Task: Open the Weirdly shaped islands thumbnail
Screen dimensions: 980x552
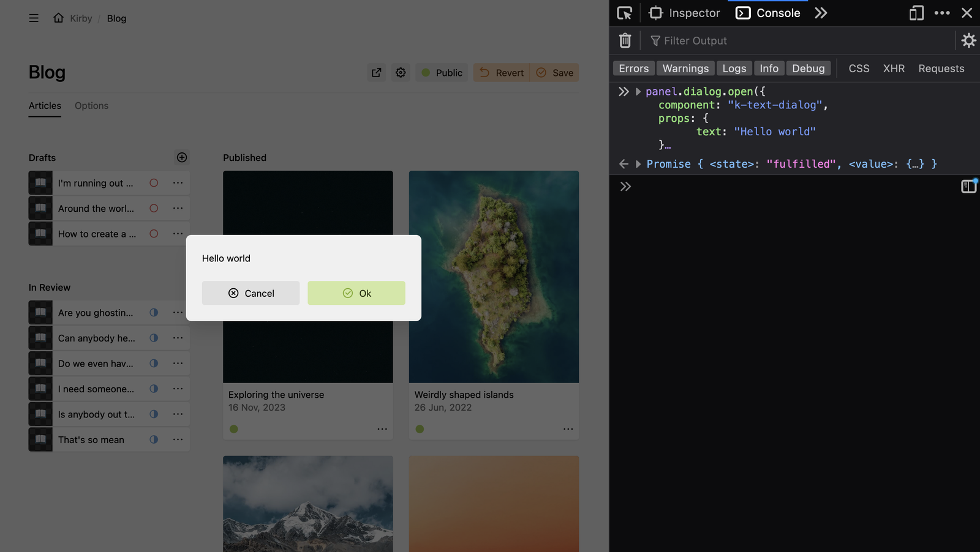Action: 494,277
